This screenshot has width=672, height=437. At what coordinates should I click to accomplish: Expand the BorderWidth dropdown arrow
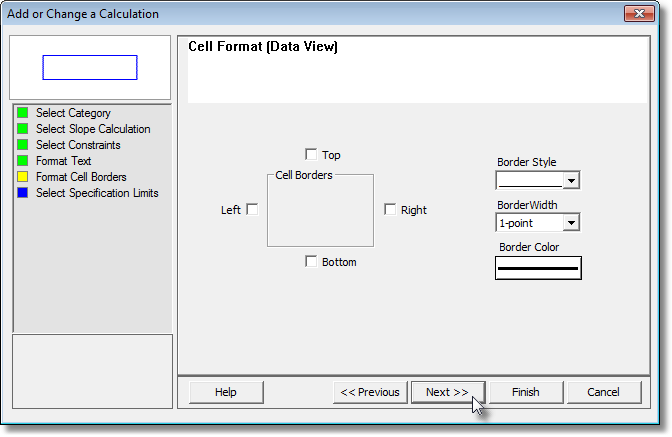[x=571, y=223]
